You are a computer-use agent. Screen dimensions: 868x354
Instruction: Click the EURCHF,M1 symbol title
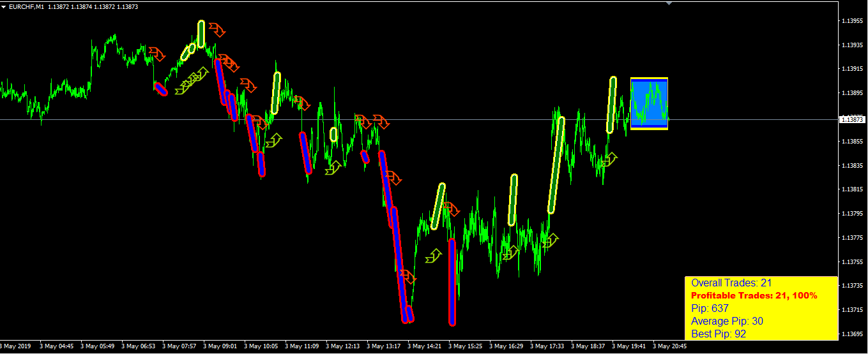tap(26, 6)
